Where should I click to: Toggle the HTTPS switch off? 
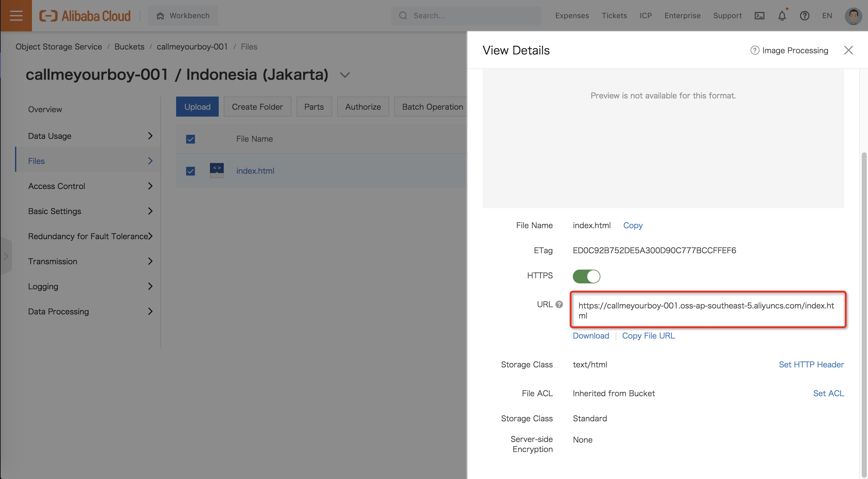[586, 276]
